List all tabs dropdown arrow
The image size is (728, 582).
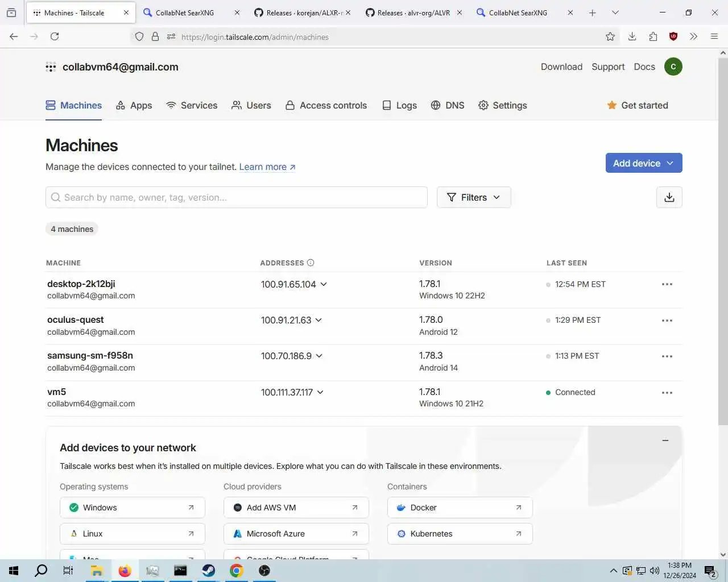click(x=615, y=13)
